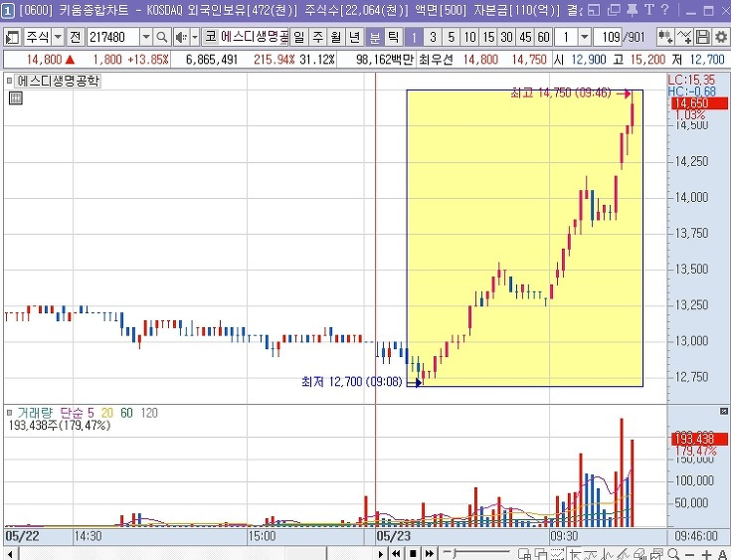This screenshot has height=560, width=731.
Task: Click the custom interval field showing 1
Action: click(567, 37)
